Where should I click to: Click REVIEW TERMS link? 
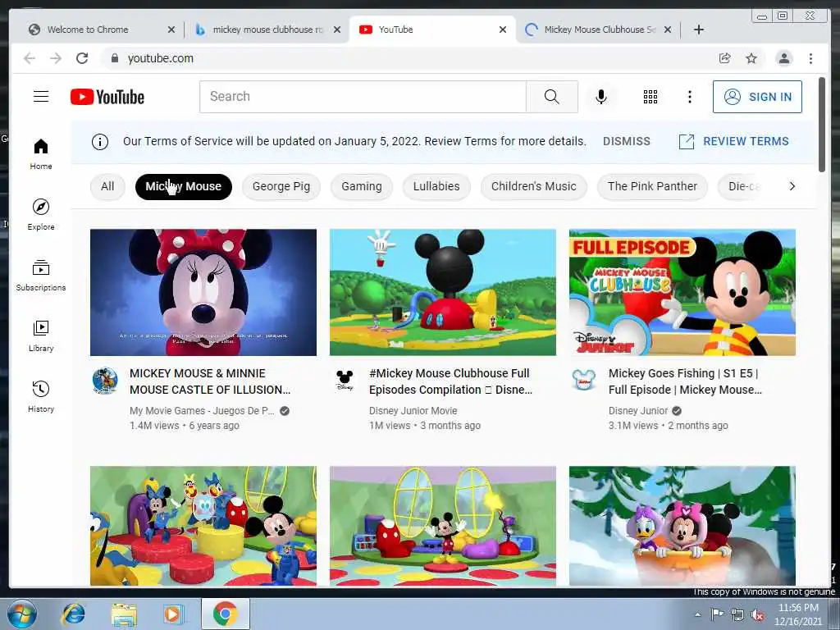coord(734,141)
